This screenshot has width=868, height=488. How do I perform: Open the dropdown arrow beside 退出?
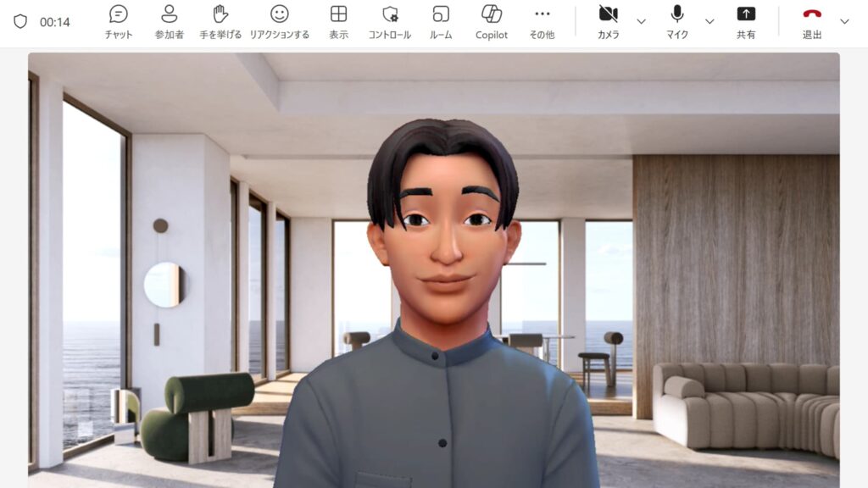[844, 21]
